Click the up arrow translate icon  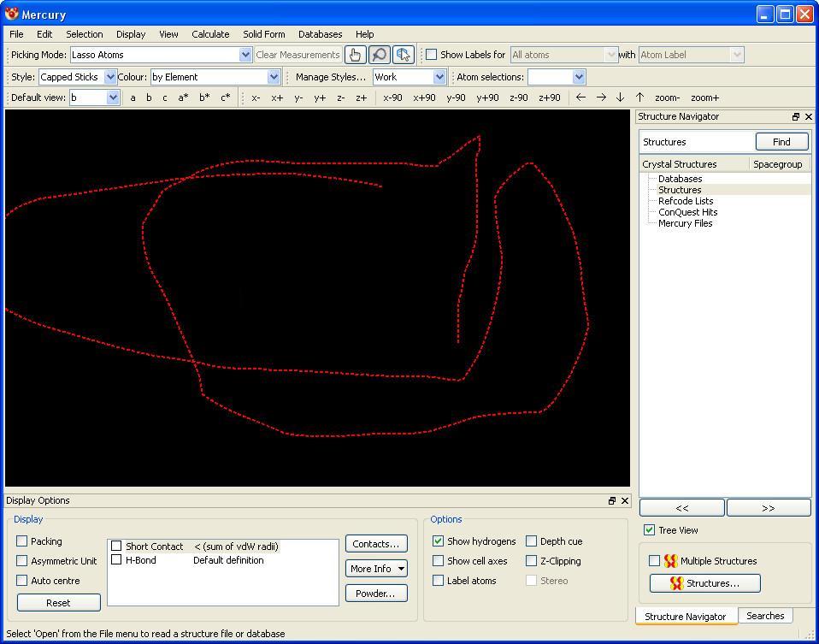(x=639, y=97)
